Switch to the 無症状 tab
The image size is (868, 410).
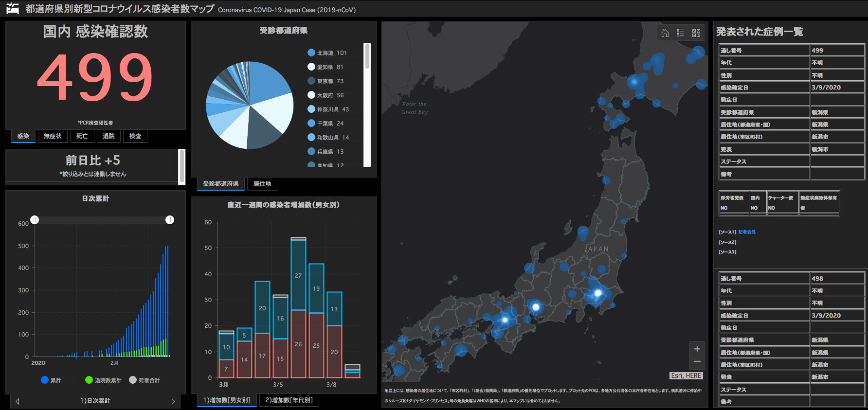[x=53, y=136]
